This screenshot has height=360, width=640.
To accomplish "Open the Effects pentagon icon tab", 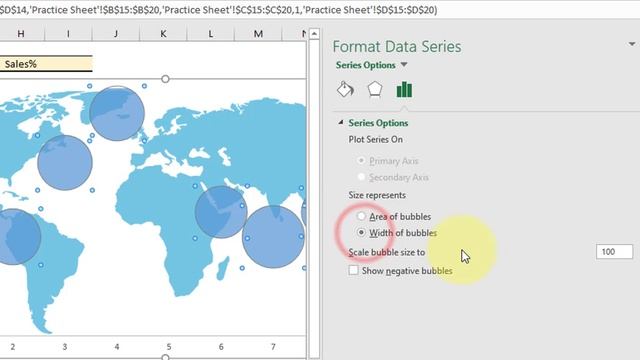I will 375,89.
